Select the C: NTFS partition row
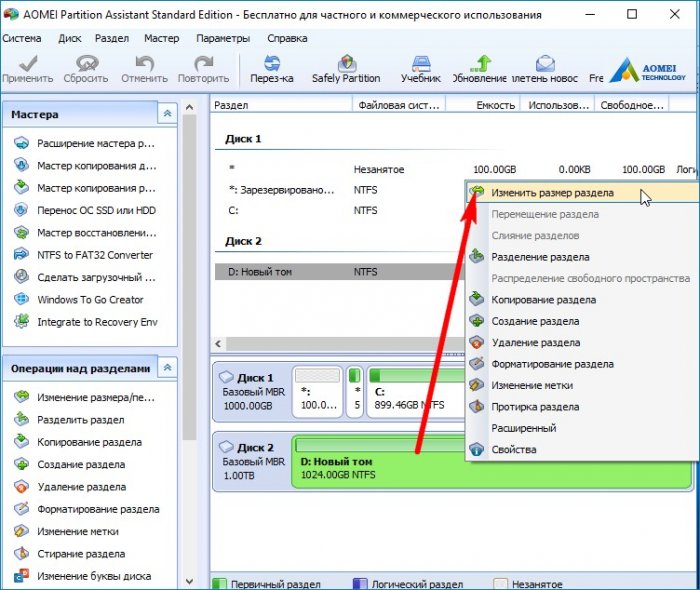Image resolution: width=700 pixels, height=590 pixels. click(x=339, y=210)
